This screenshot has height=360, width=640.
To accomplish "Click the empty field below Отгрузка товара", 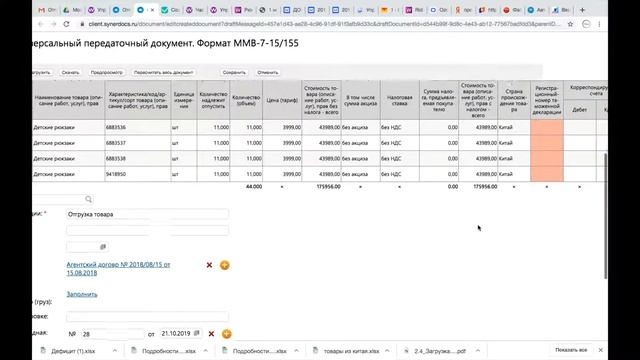I will click(147, 231).
